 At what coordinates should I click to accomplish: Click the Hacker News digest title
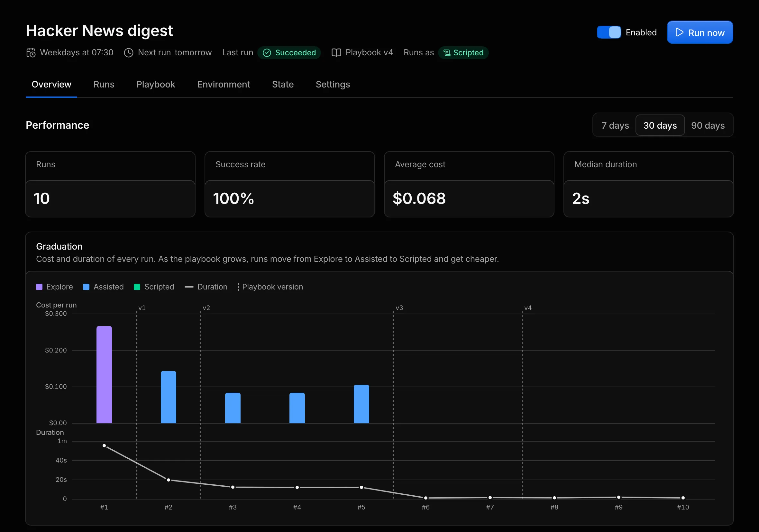(99, 31)
